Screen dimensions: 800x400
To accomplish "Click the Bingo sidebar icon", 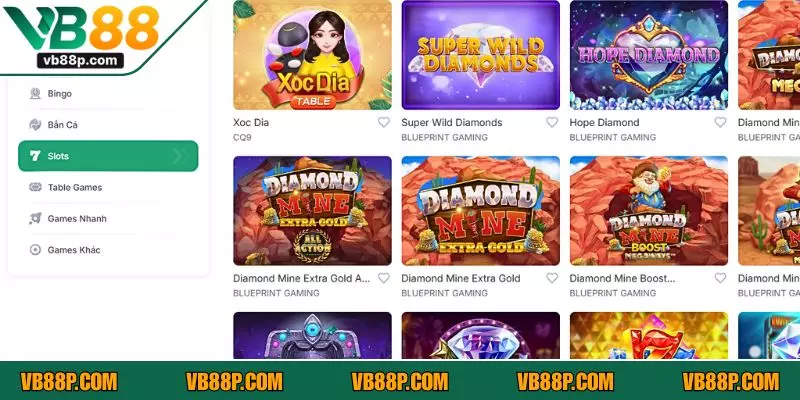I will point(35,93).
